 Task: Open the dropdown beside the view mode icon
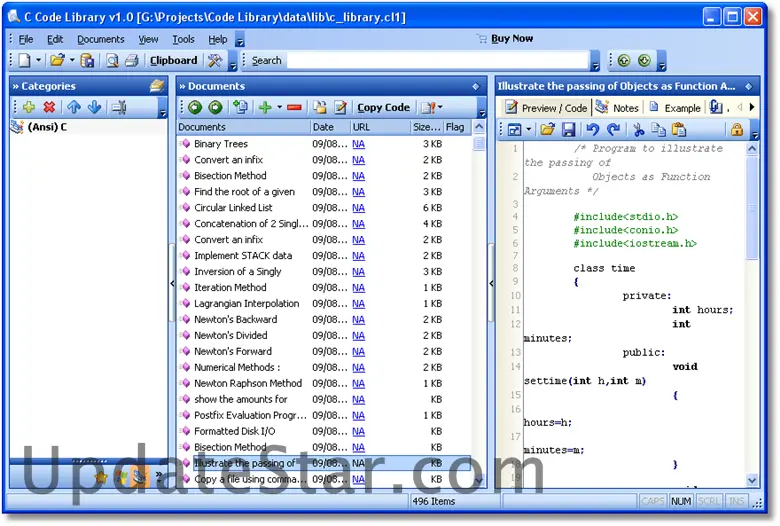(x=528, y=130)
